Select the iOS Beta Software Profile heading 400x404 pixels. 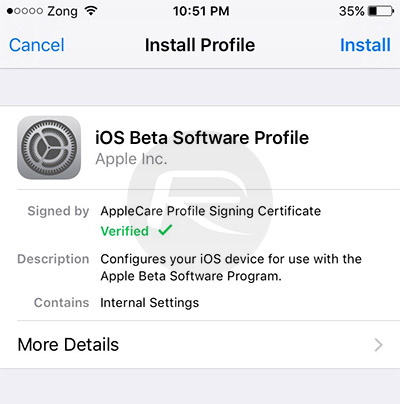202,138
